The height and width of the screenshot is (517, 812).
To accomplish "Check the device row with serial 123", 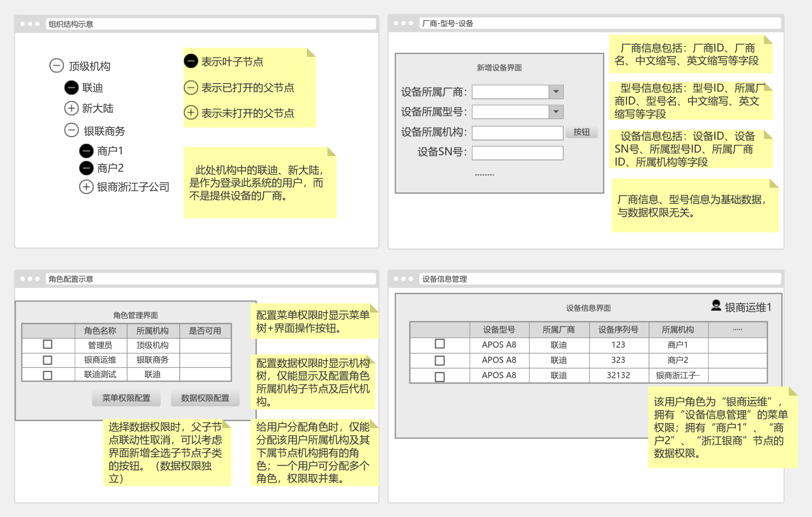I will pos(440,344).
